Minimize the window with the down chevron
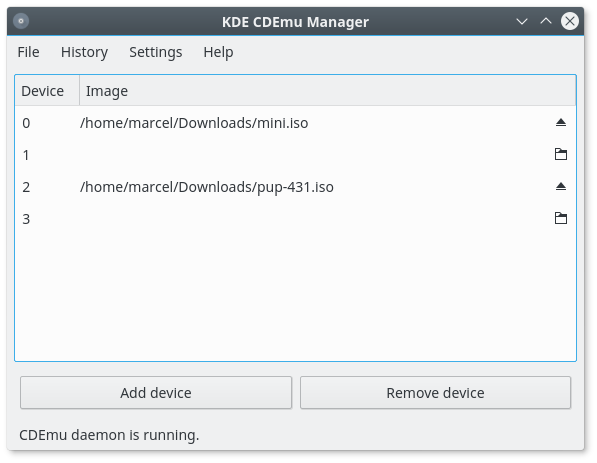The width and height of the screenshot is (597, 463). [522, 21]
